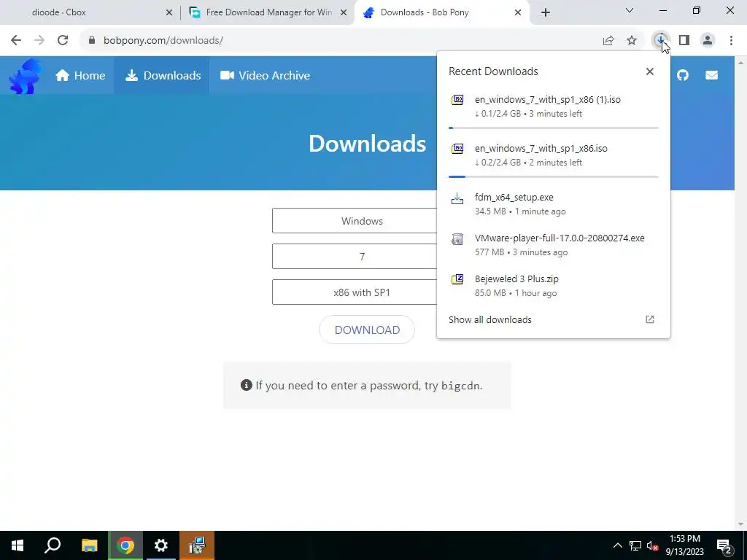The width and height of the screenshot is (747, 560).
Task: Select the Downloads - Bob Pony tab
Action: tap(441, 12)
